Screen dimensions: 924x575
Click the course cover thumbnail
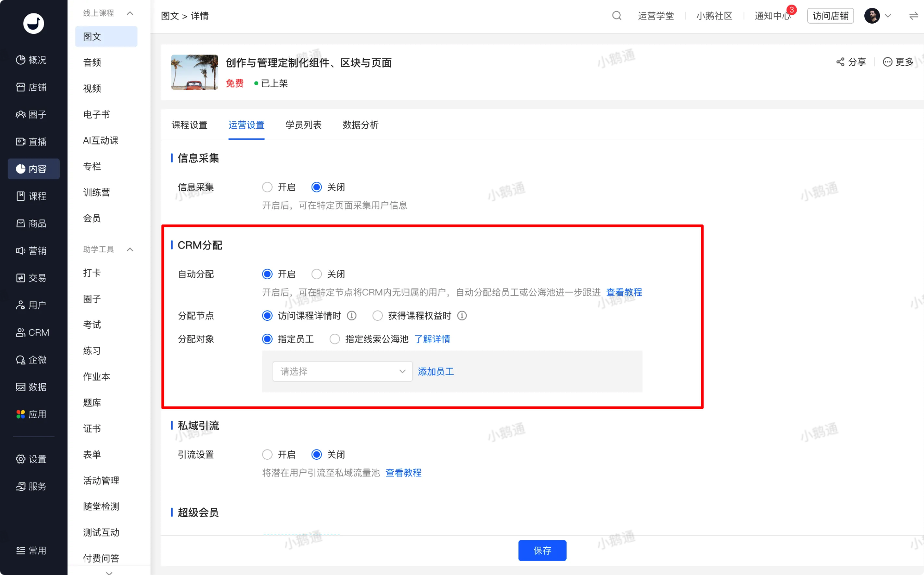(194, 72)
